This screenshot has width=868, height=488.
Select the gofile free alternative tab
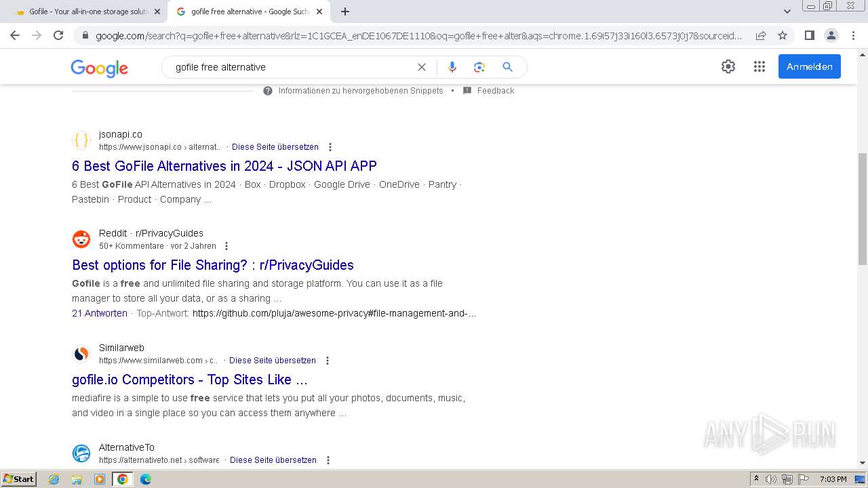(x=250, y=12)
